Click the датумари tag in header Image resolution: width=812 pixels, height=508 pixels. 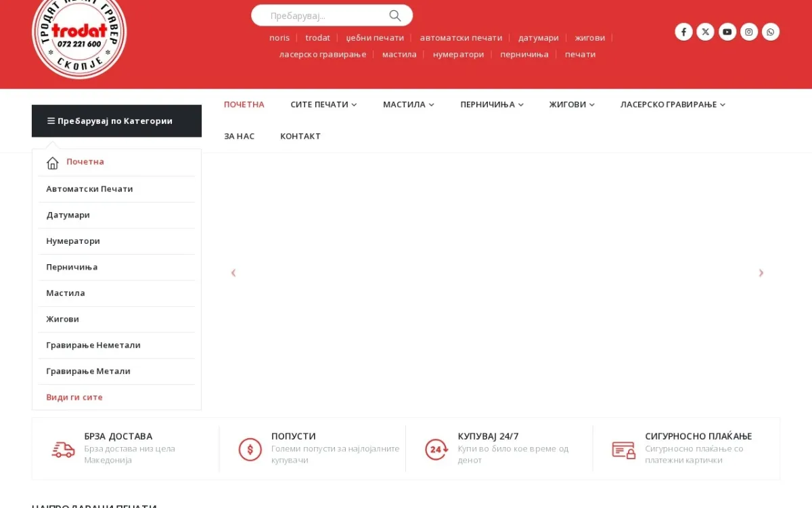coord(539,38)
